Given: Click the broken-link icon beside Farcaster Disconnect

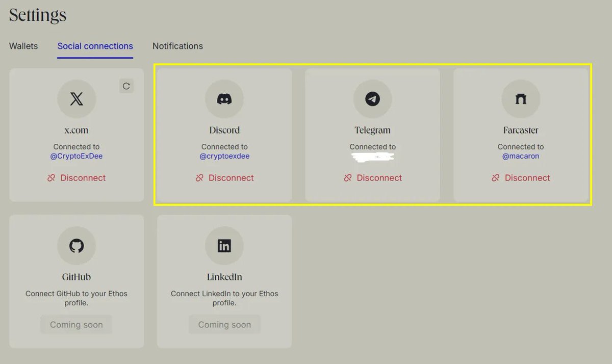Looking at the screenshot, I should [x=496, y=178].
